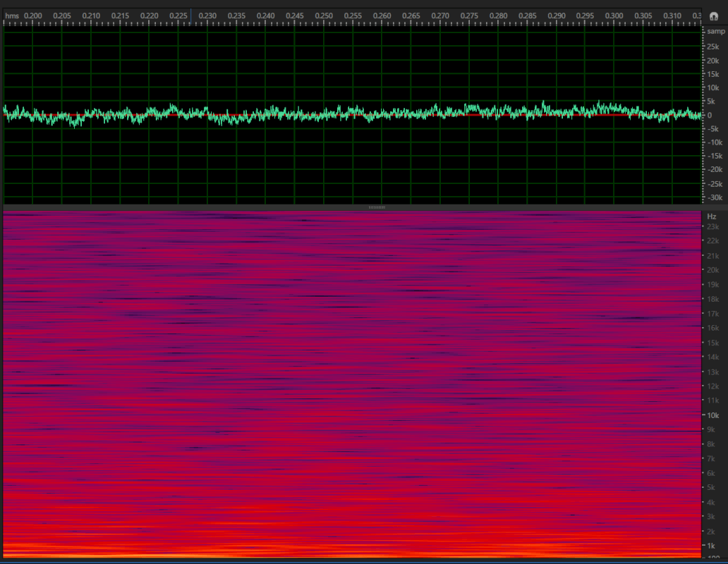Click the red center line in the waveform view

pyautogui.click(x=353, y=114)
